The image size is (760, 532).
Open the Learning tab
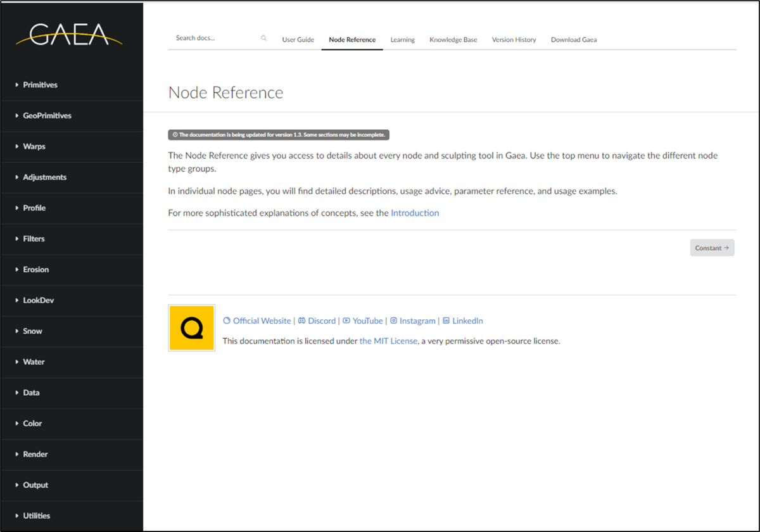pos(402,39)
